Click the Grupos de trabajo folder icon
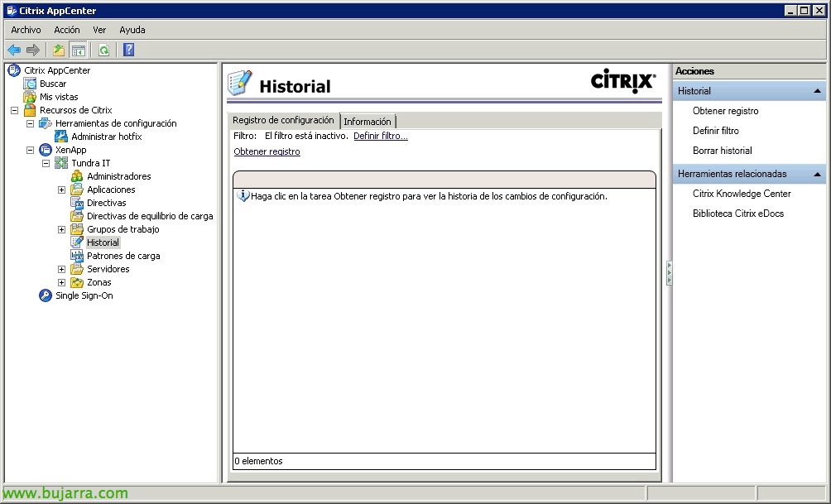 click(77, 229)
